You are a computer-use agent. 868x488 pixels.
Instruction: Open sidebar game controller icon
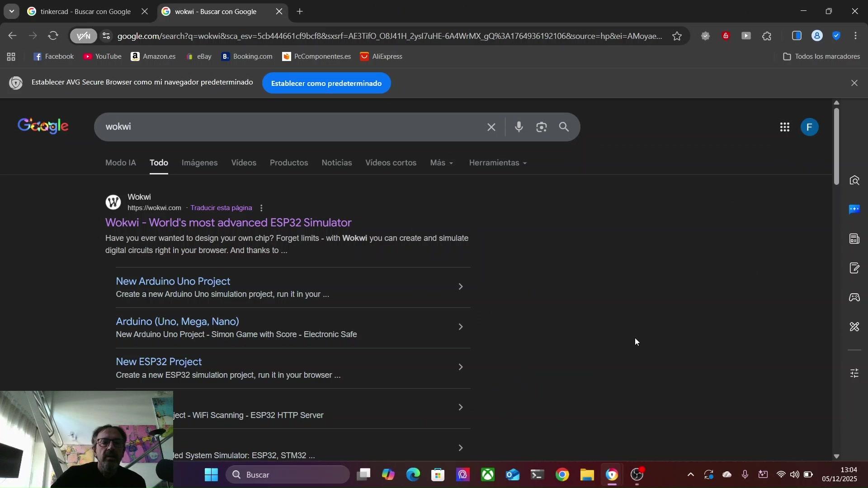coord(854,298)
